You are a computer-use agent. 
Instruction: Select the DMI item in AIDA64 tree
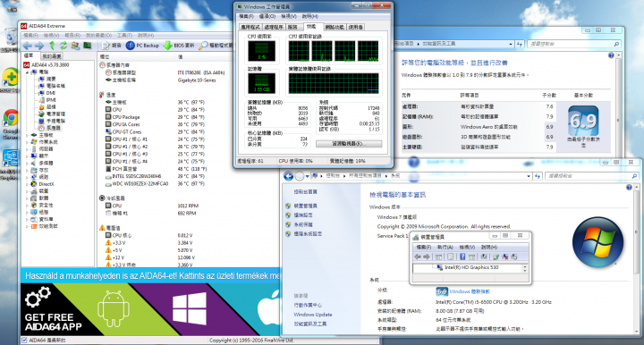pos(47,93)
